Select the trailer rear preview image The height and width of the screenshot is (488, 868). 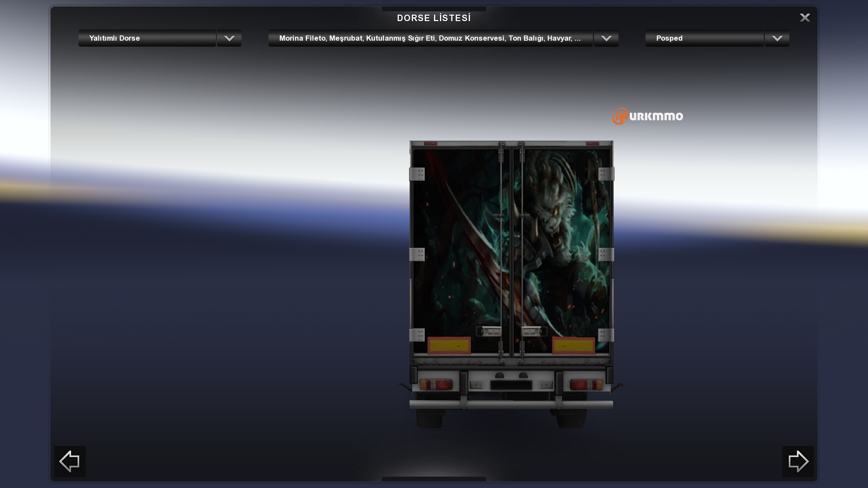(511, 285)
